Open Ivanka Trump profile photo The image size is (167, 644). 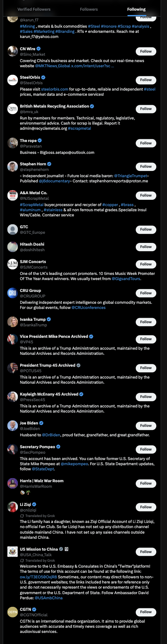[13, 322]
